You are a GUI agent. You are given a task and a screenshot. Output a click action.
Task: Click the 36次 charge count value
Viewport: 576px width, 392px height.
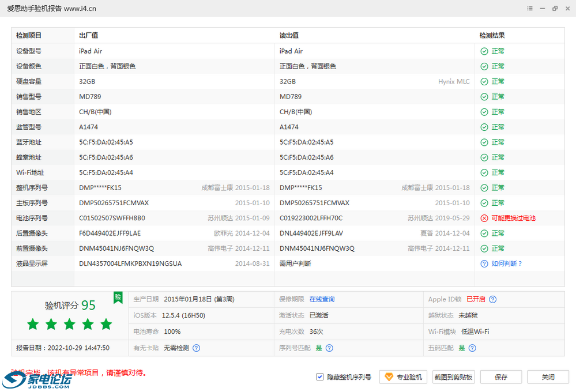316,331
